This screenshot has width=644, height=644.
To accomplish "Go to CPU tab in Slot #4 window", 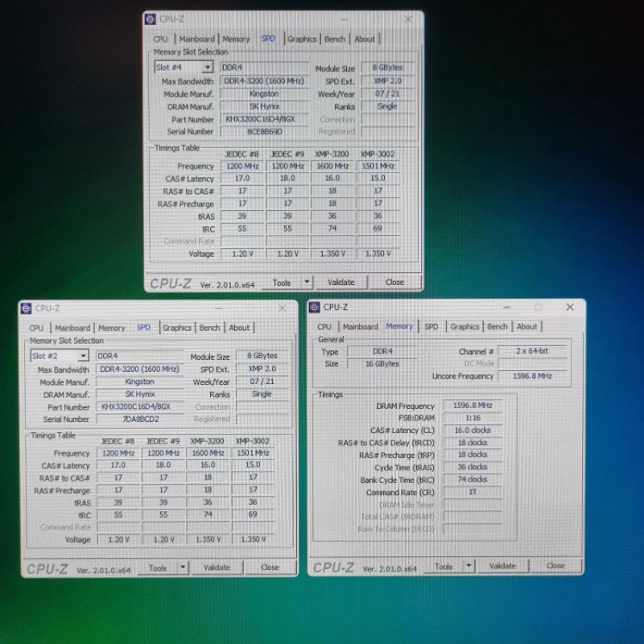I will (161, 39).
